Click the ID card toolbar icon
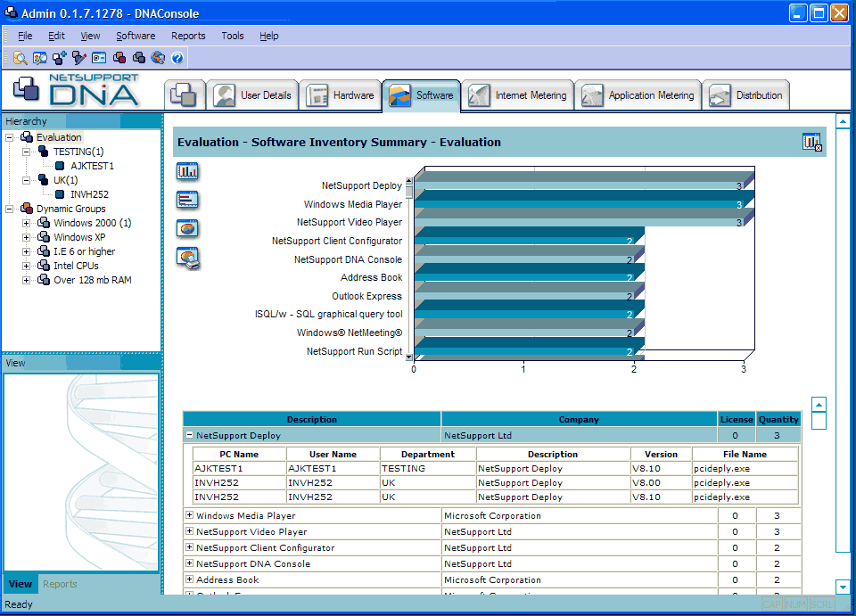The image size is (856, 616). pos(99,58)
